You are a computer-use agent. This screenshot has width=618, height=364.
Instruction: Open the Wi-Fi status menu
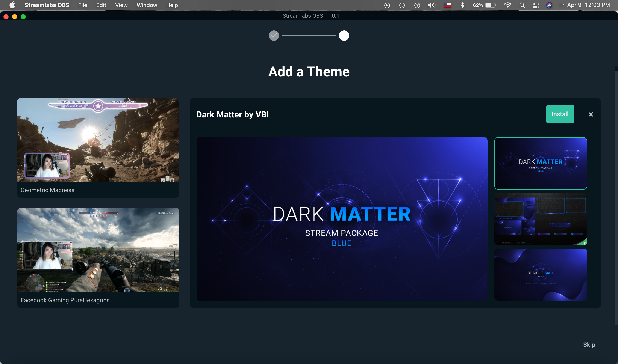click(x=507, y=5)
